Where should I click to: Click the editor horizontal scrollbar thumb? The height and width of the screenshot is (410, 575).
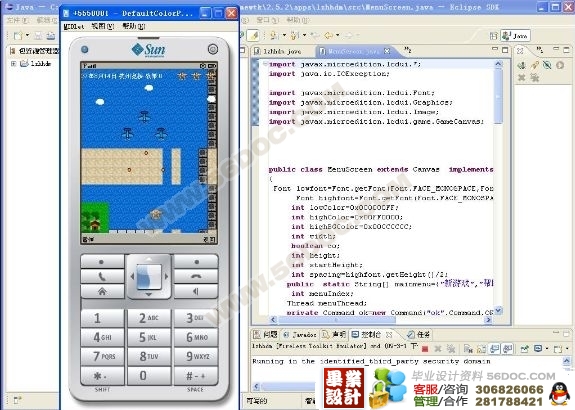click(337, 320)
